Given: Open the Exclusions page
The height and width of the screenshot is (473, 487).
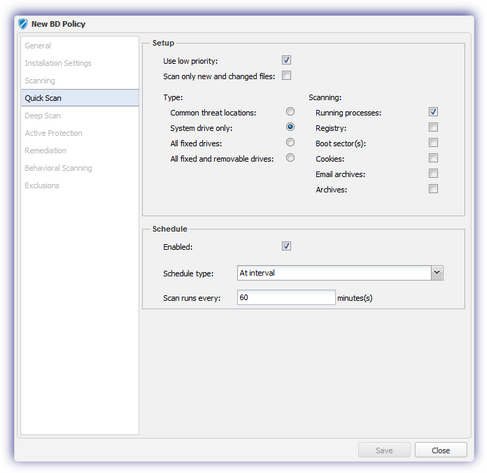Looking at the screenshot, I should click(80, 185).
